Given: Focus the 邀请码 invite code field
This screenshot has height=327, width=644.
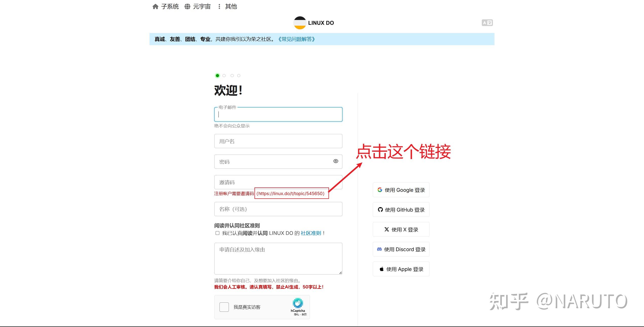Looking at the screenshot, I should pyautogui.click(x=278, y=182).
